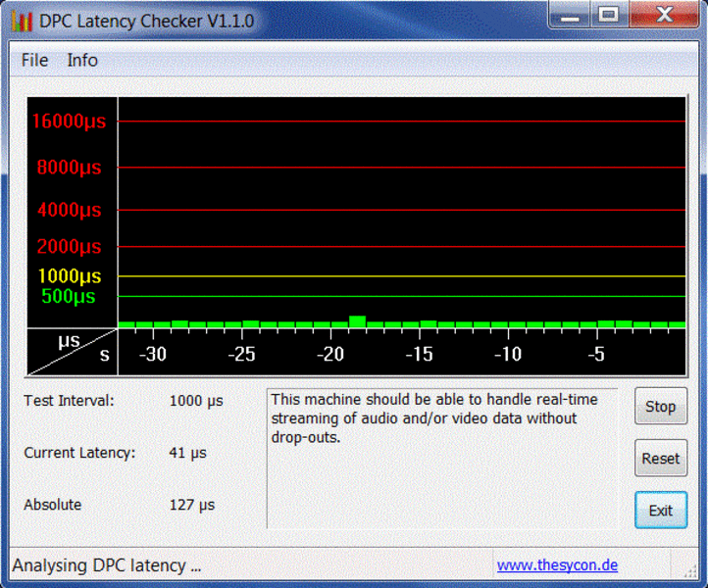Image resolution: width=708 pixels, height=588 pixels.
Task: Open the Info menu
Action: click(x=82, y=60)
